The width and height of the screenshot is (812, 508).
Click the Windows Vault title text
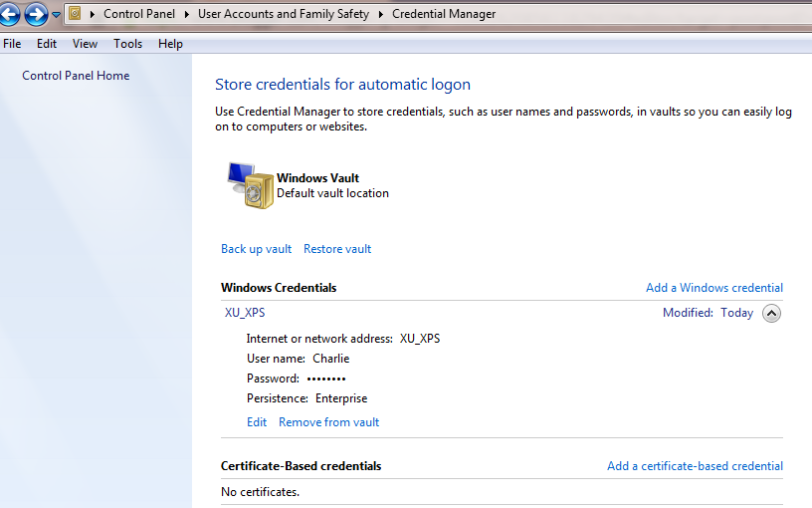(317, 177)
